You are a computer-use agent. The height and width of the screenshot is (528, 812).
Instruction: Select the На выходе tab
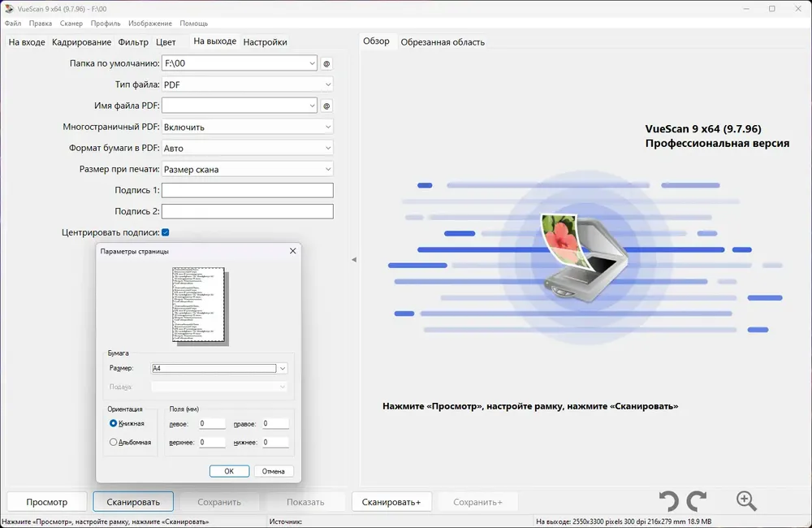[214, 41]
